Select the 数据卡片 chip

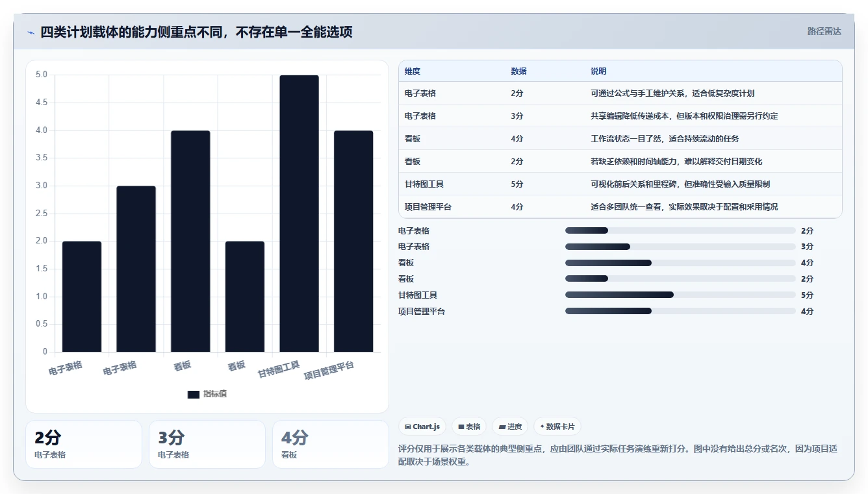[x=557, y=426]
